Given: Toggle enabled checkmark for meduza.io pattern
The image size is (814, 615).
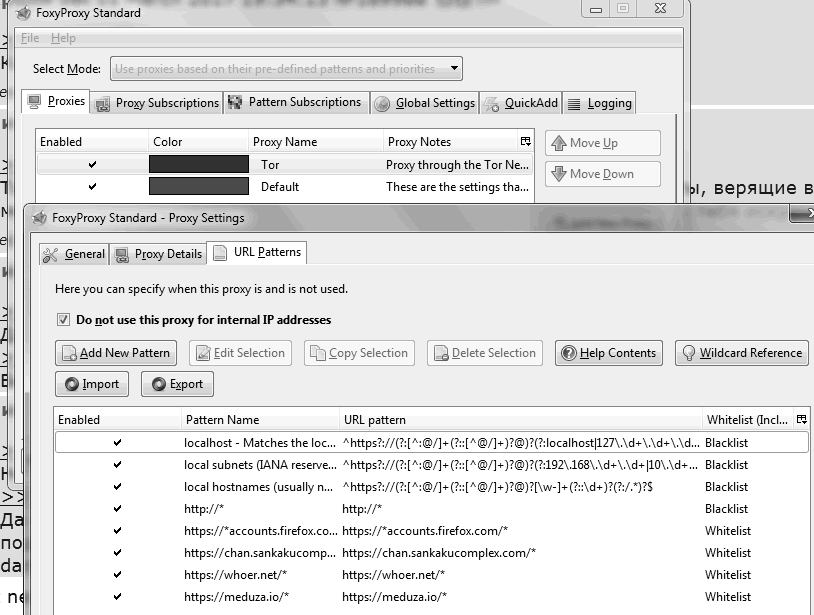Looking at the screenshot, I should [117, 597].
